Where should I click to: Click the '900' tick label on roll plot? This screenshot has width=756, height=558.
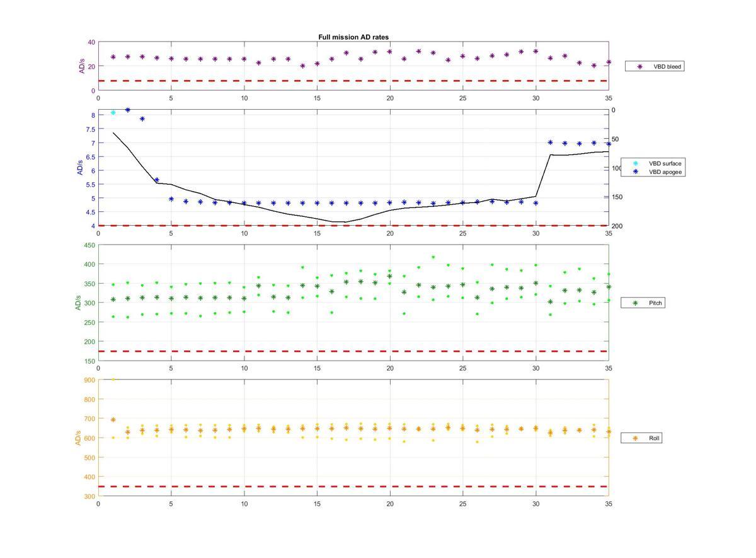pyautogui.click(x=89, y=380)
